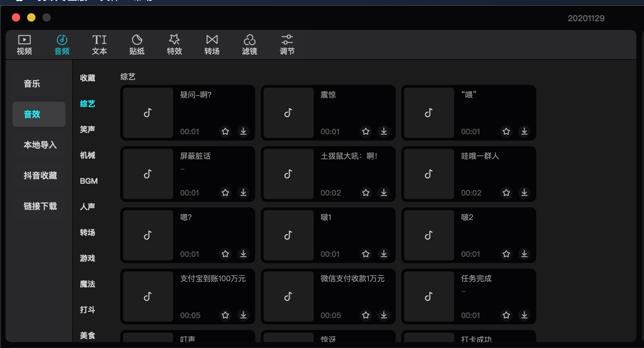Select the 笑声 sound category
This screenshot has width=644, height=348.
88,129
